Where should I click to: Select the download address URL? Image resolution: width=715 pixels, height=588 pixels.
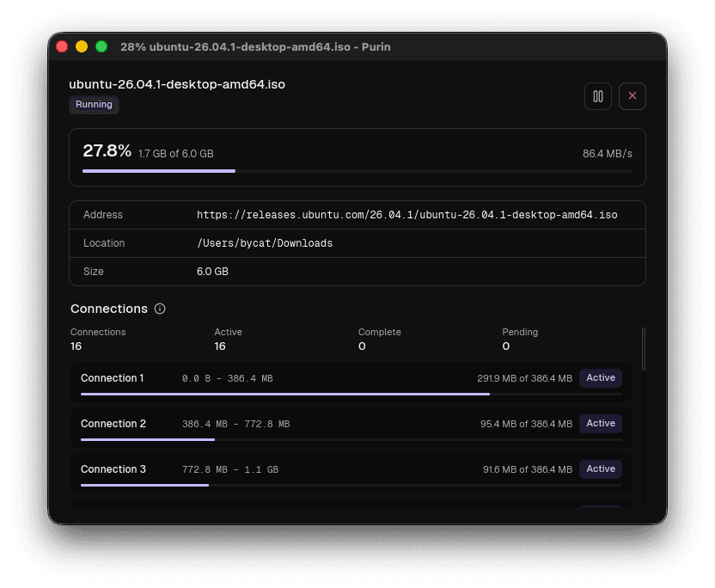click(407, 215)
